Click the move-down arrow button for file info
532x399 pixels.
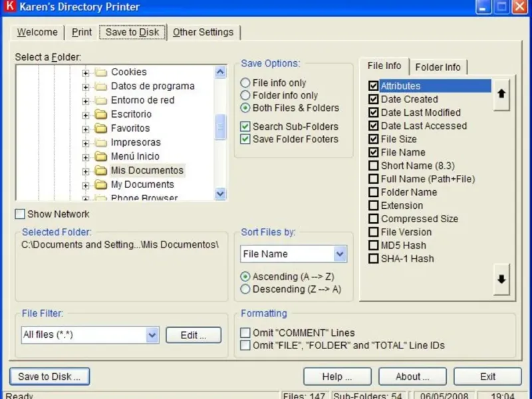click(501, 279)
